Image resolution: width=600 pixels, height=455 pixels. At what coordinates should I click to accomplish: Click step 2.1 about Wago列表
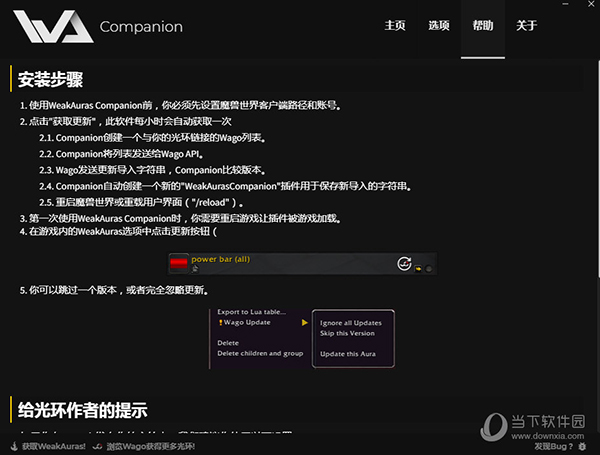[152, 138]
